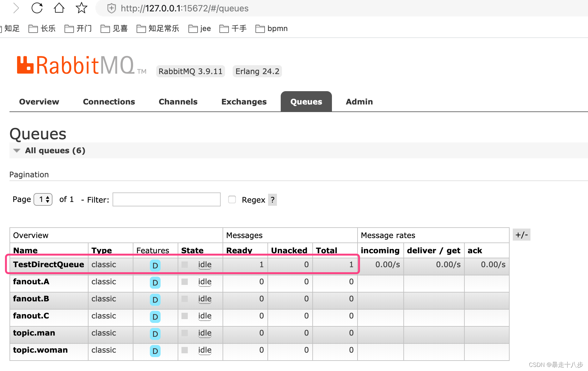This screenshot has width=588, height=371.
Task: Click the state indicator square for fanout.A
Action: pyautogui.click(x=185, y=281)
